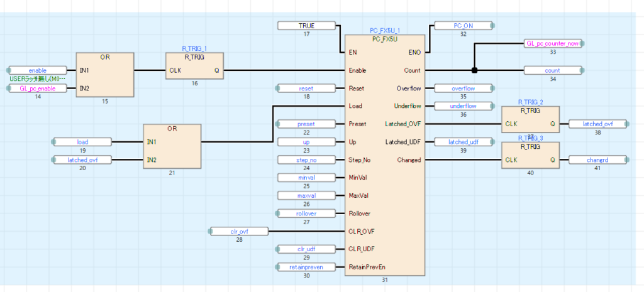Select the PC_FX5U function block body
The image size is (644, 292).
[384, 188]
